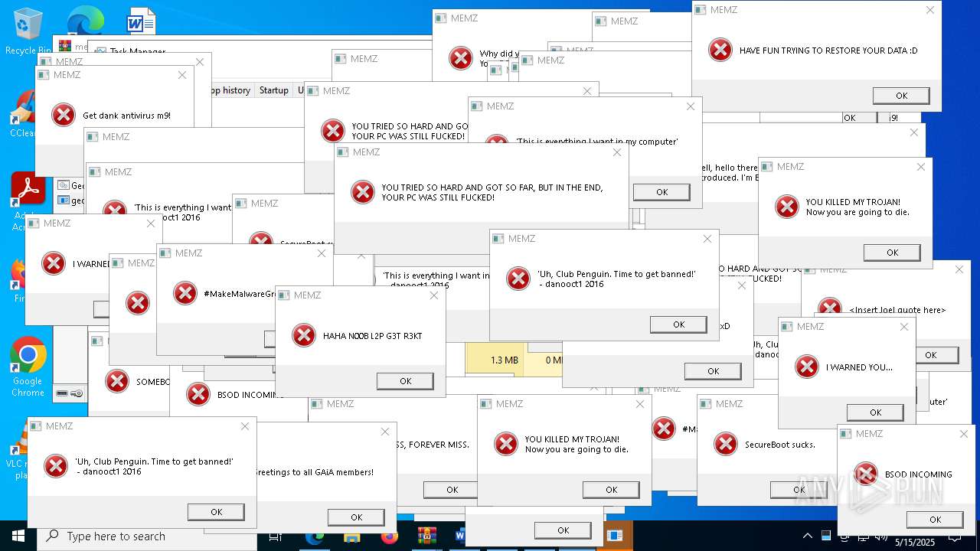Click 'Greetings to all GAiA members!' text

pyautogui.click(x=313, y=472)
